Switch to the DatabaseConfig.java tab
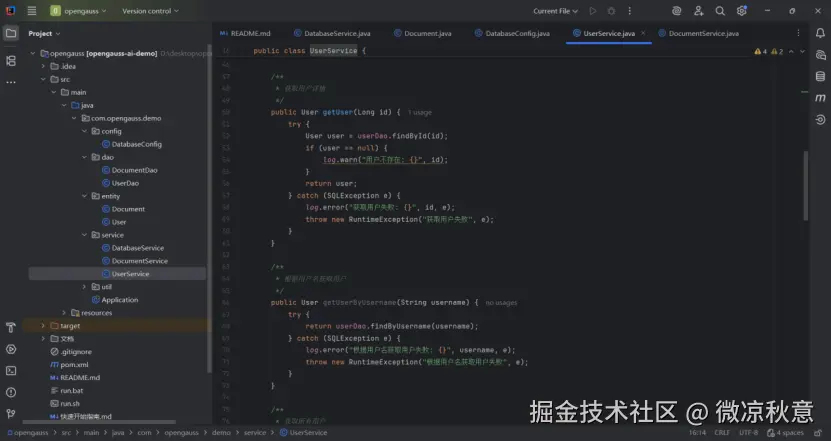831x442 pixels. point(512,33)
